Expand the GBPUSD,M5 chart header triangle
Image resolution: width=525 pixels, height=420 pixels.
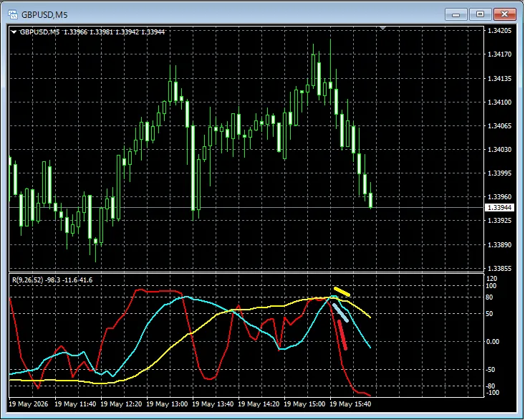pos(14,32)
